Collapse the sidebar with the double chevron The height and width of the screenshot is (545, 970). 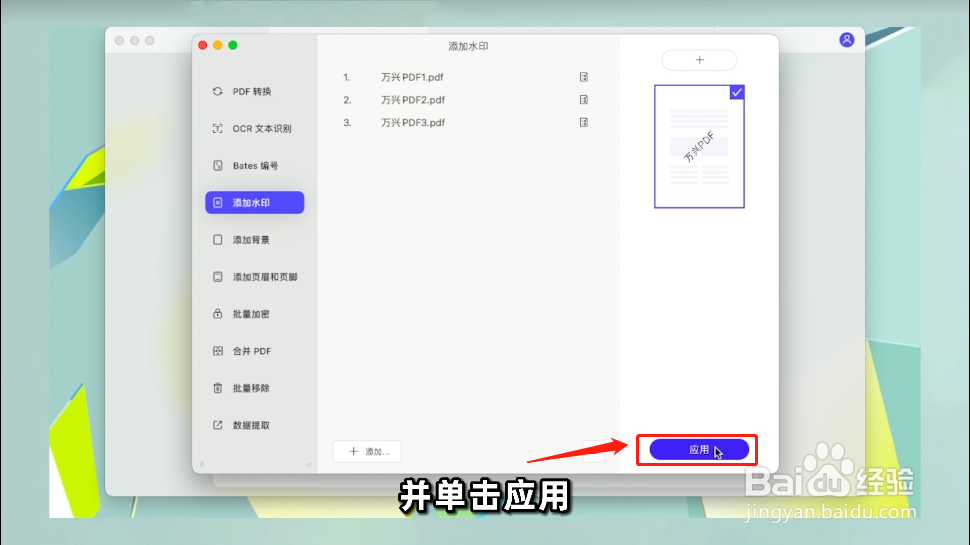click(309, 464)
